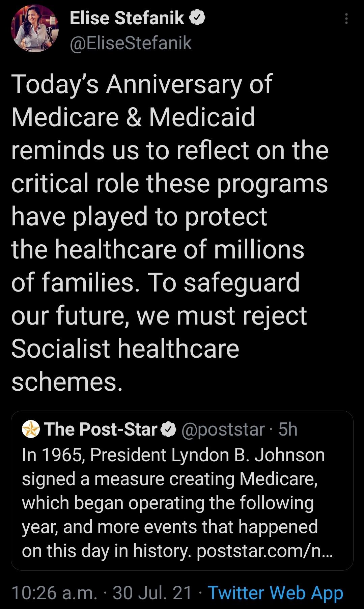Image resolution: width=364 pixels, height=609 pixels.
Task: Click "Socialist healthcare" in the tweet text
Action: pyautogui.click(x=125, y=349)
